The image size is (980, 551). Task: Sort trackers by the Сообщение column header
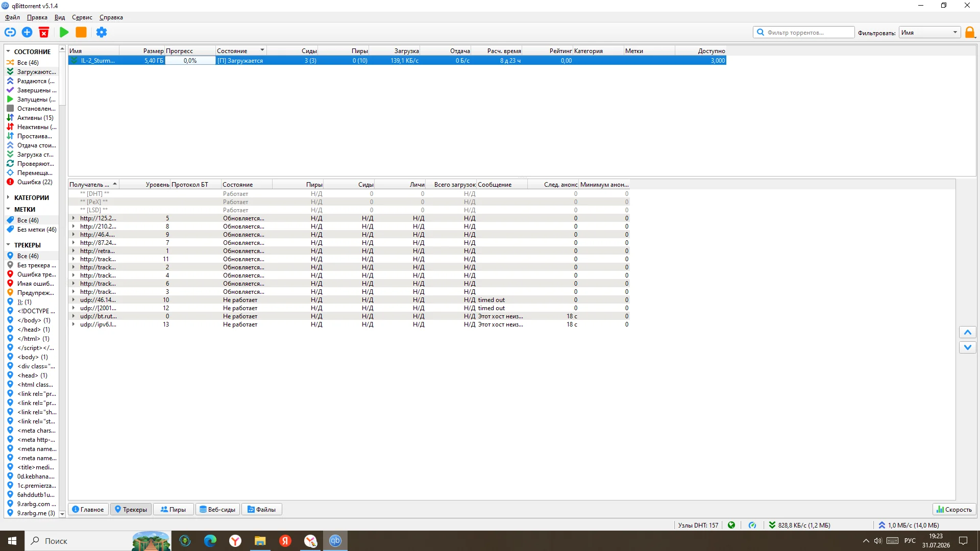click(x=502, y=185)
